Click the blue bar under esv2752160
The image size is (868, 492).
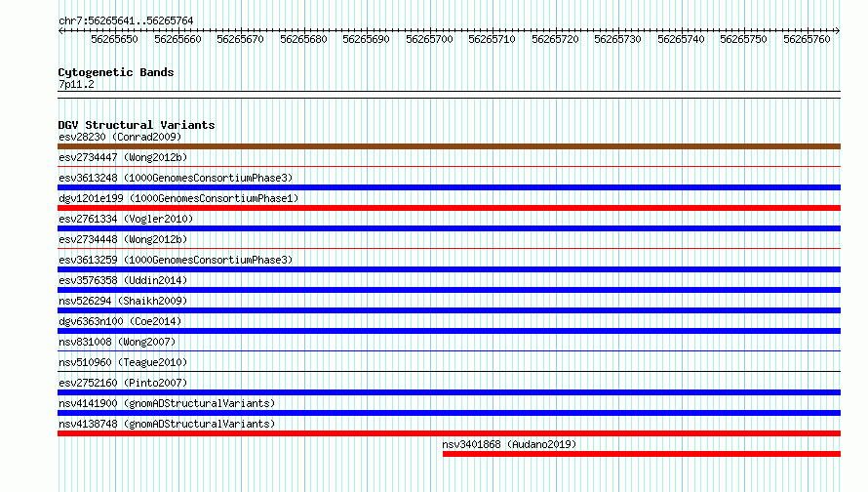point(449,392)
